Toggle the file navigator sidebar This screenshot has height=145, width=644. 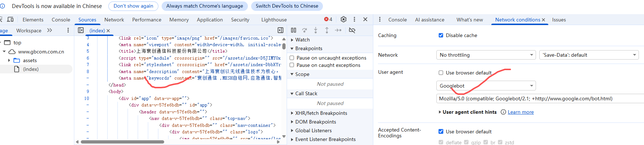point(81,30)
